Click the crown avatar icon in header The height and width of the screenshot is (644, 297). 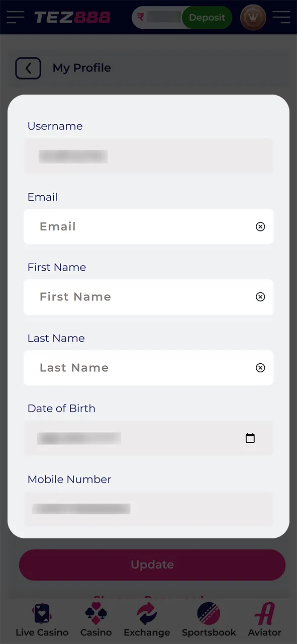pyautogui.click(x=253, y=17)
